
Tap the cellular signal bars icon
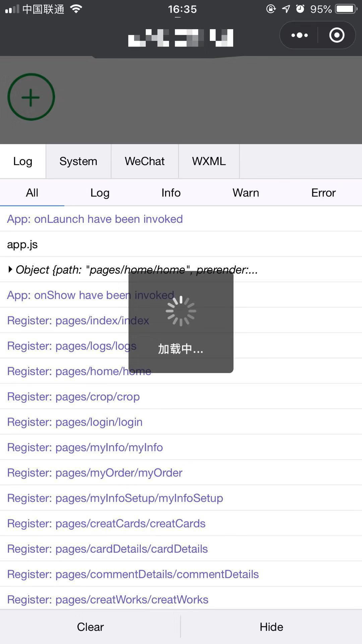click(x=12, y=9)
